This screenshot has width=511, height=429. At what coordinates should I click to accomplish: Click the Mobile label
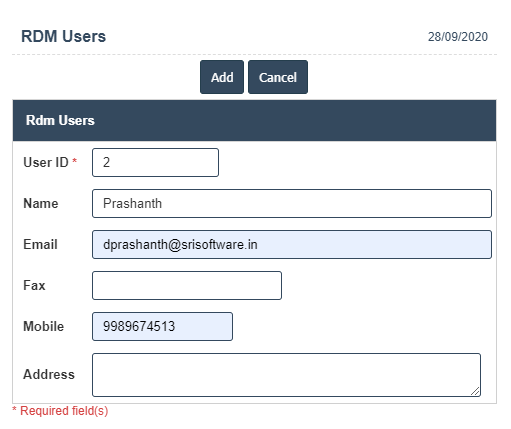pyautogui.click(x=43, y=326)
